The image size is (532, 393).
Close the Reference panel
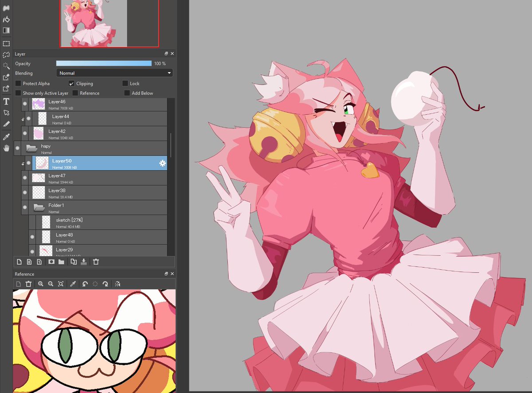(x=172, y=274)
